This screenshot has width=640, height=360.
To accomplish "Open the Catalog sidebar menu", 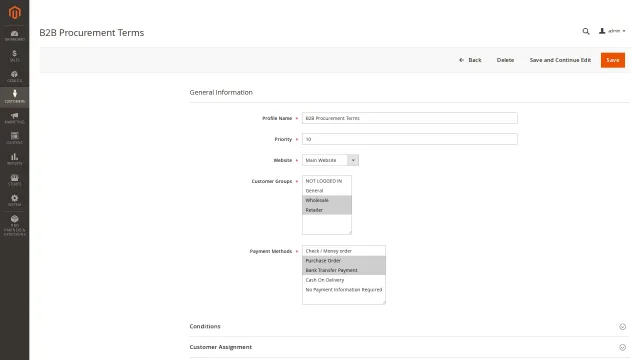I will [15, 76].
